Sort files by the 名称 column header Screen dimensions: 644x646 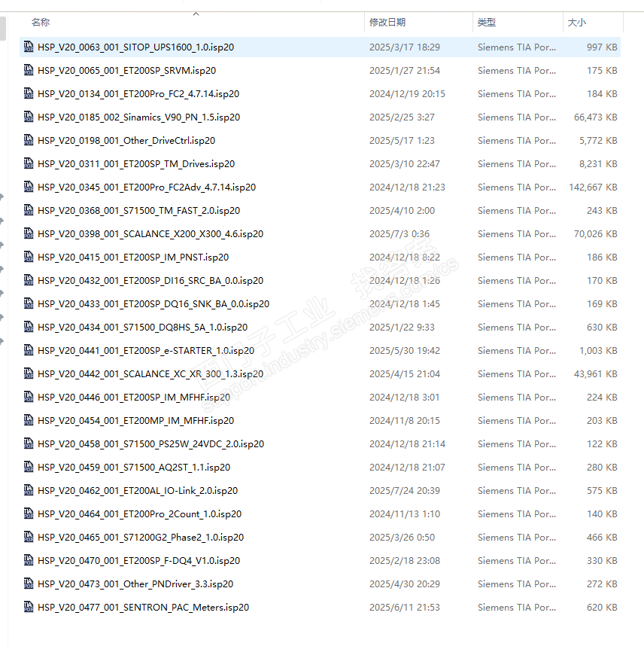pyautogui.click(x=41, y=23)
